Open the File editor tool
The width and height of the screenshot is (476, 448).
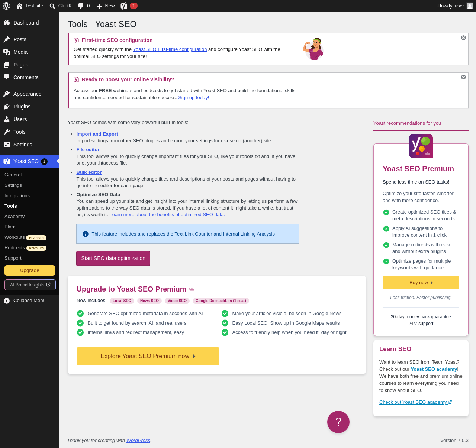click(88, 150)
